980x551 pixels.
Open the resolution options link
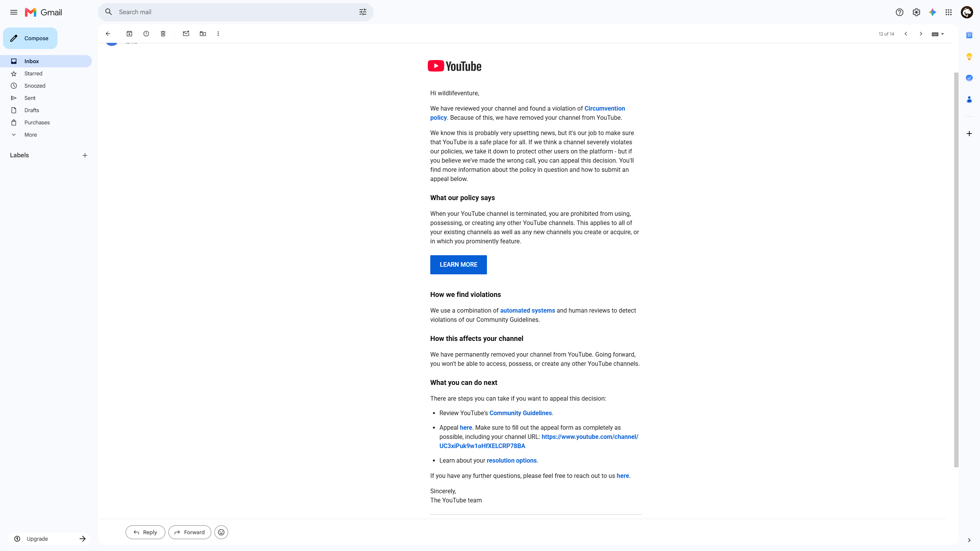pyautogui.click(x=511, y=461)
